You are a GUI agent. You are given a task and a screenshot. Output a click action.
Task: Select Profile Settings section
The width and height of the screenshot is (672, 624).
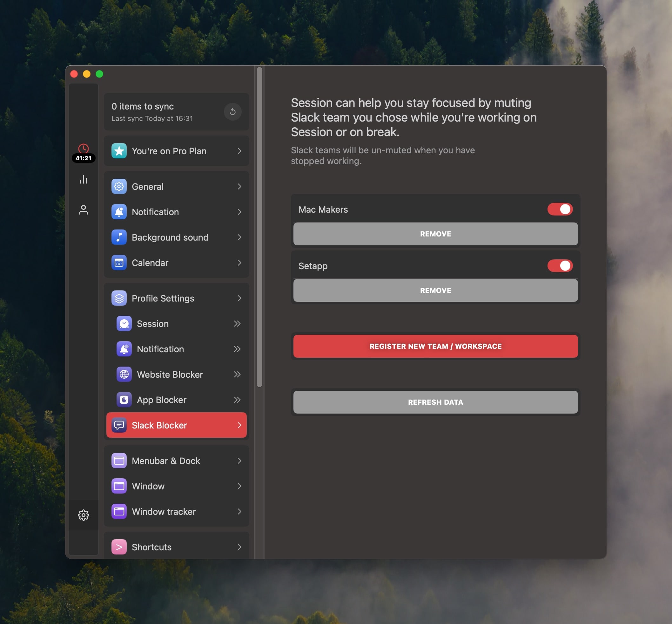[x=176, y=298]
